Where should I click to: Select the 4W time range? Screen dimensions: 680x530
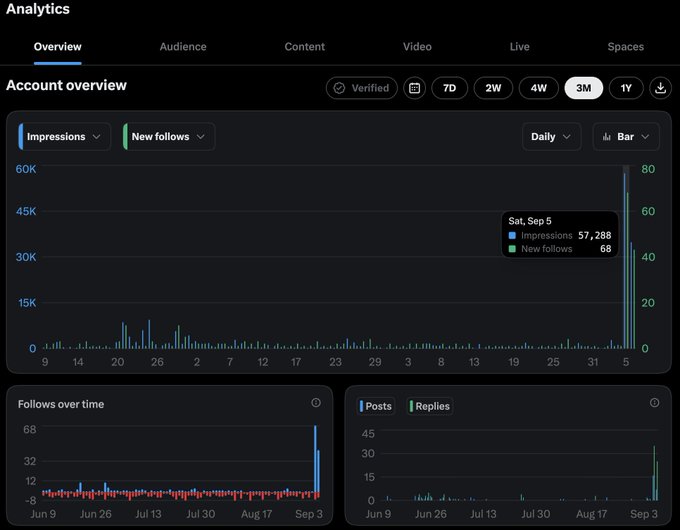pos(539,88)
